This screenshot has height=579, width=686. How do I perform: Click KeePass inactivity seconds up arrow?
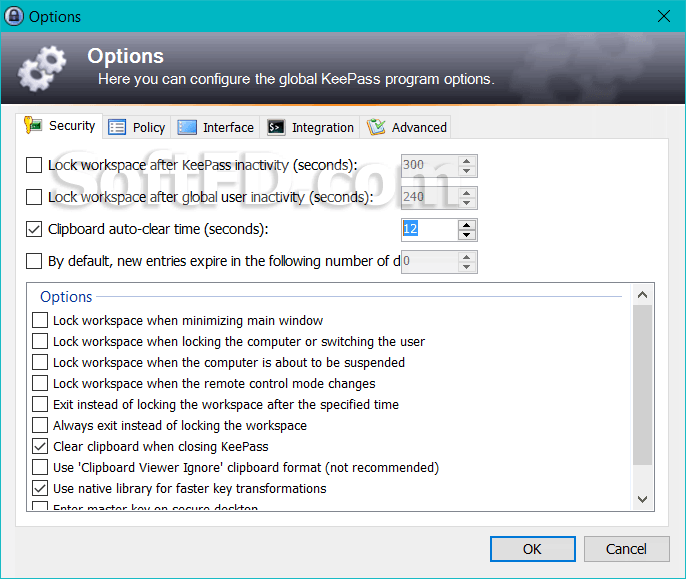point(467,161)
